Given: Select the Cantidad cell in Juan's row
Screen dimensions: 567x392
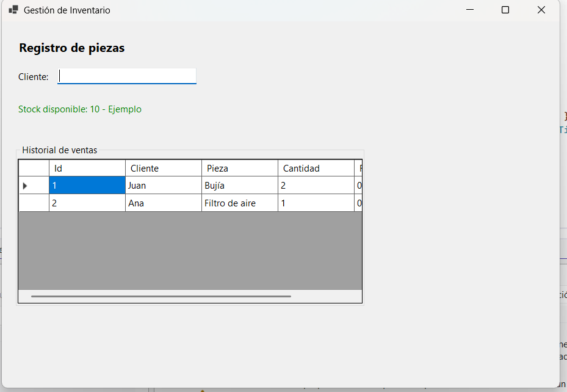Looking at the screenshot, I should tap(316, 186).
